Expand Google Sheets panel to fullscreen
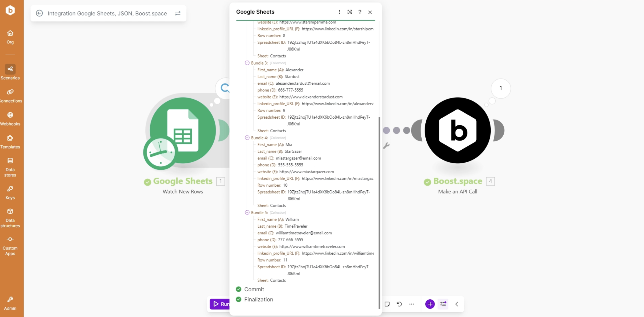The image size is (644, 317). click(x=350, y=12)
